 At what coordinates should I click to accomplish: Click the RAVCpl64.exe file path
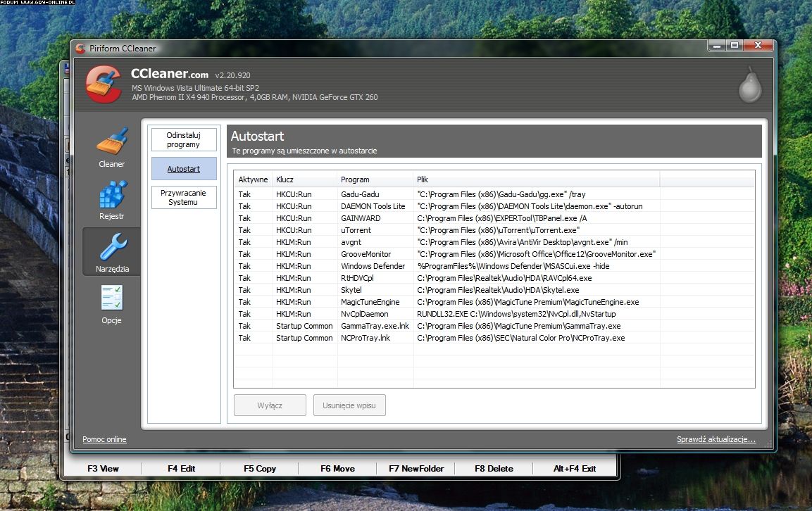pos(504,278)
